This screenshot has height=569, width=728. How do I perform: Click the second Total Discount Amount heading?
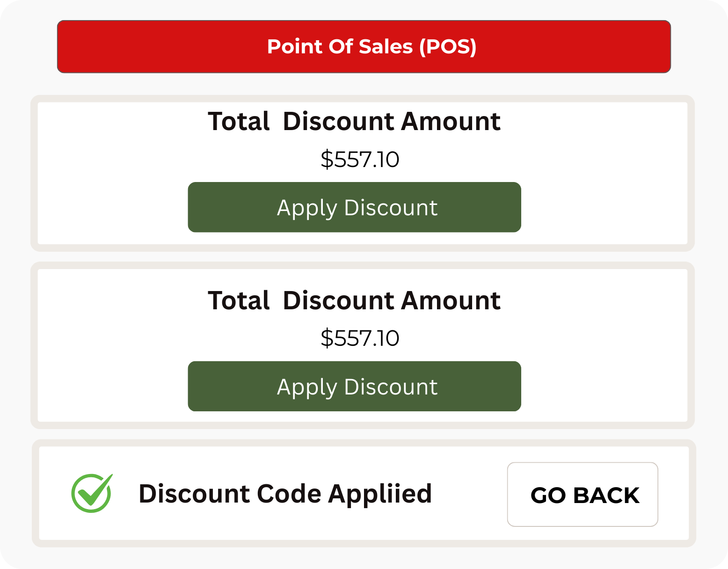click(x=354, y=300)
